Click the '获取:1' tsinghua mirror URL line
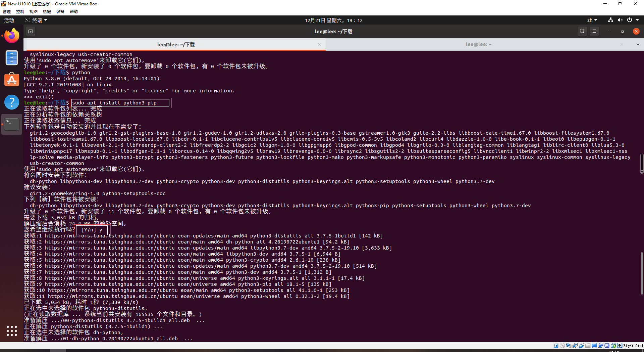 203,236
